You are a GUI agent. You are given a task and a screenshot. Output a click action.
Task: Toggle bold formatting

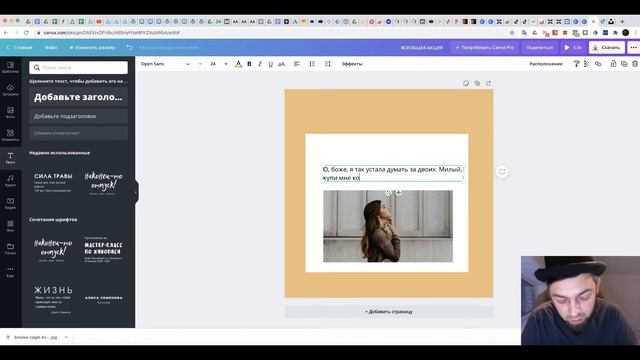249,64
